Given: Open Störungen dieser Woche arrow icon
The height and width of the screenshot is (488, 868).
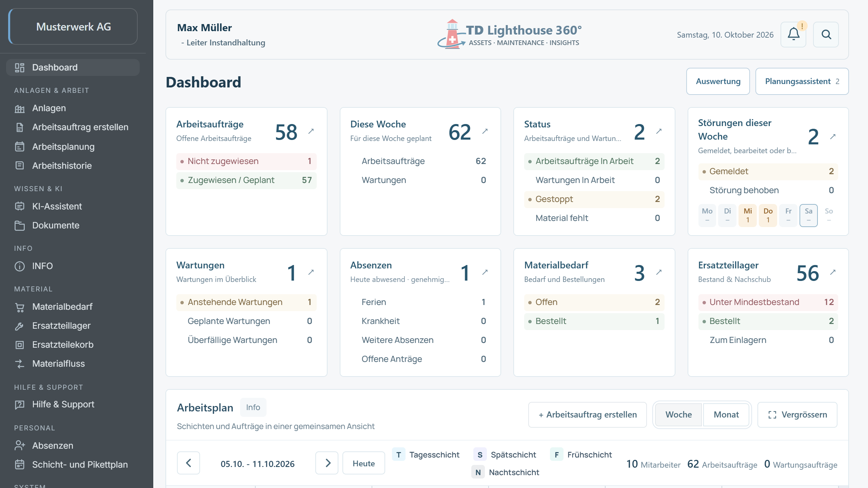Looking at the screenshot, I should click(x=833, y=137).
